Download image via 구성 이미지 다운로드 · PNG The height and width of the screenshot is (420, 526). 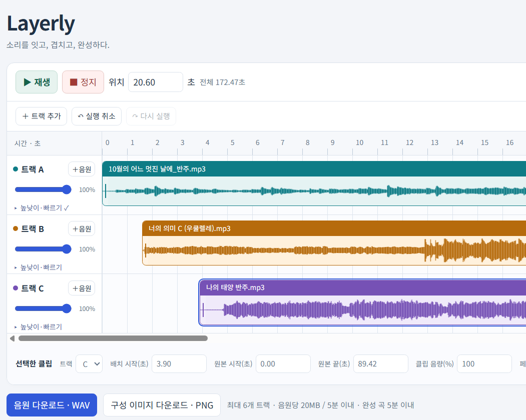(162, 405)
